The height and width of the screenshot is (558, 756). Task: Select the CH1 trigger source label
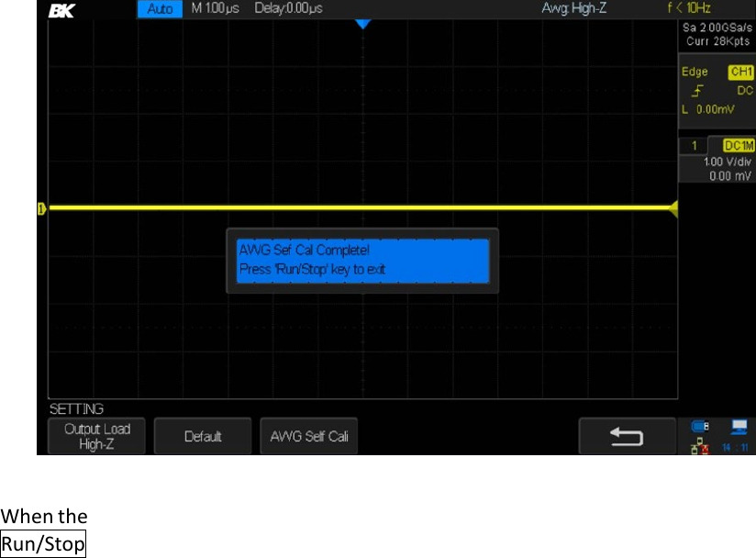(739, 73)
